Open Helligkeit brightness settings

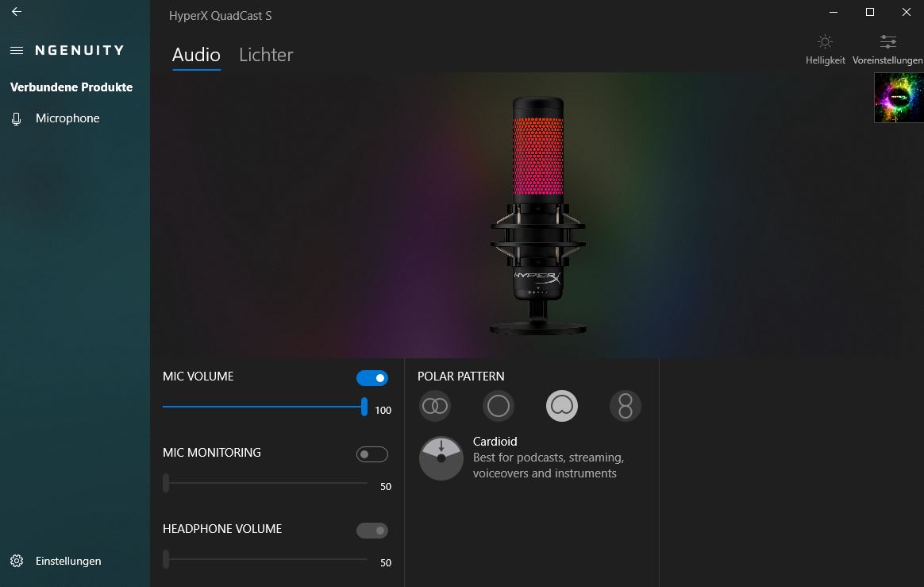pos(825,48)
